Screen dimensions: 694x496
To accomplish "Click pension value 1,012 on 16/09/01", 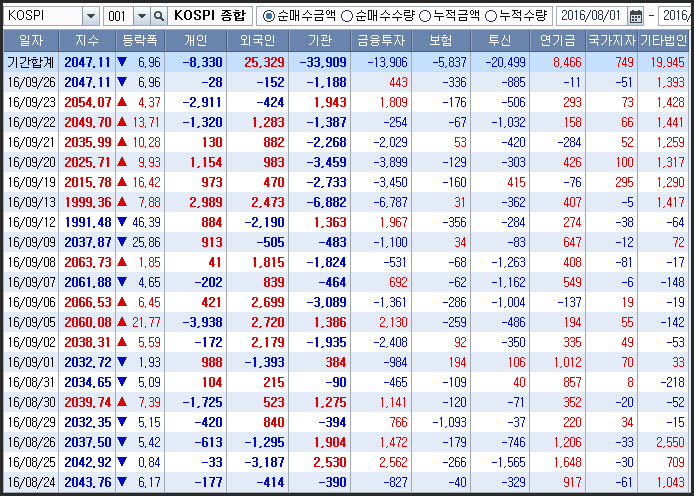I will (x=567, y=362).
